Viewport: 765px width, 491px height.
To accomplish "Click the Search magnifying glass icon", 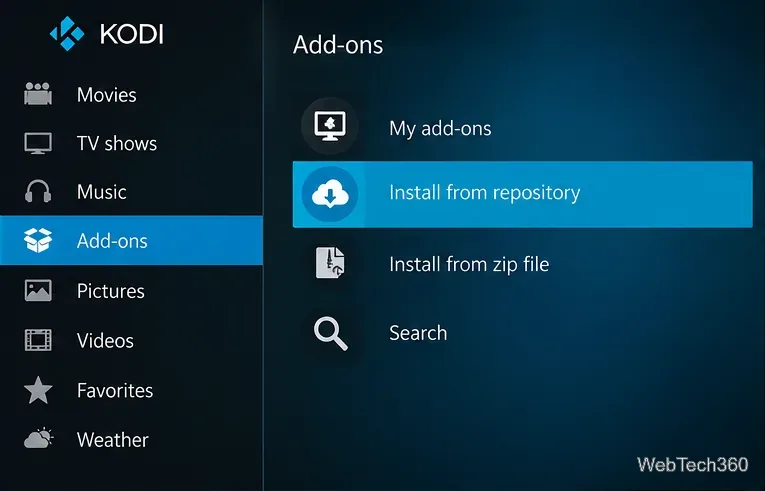I will [331, 334].
